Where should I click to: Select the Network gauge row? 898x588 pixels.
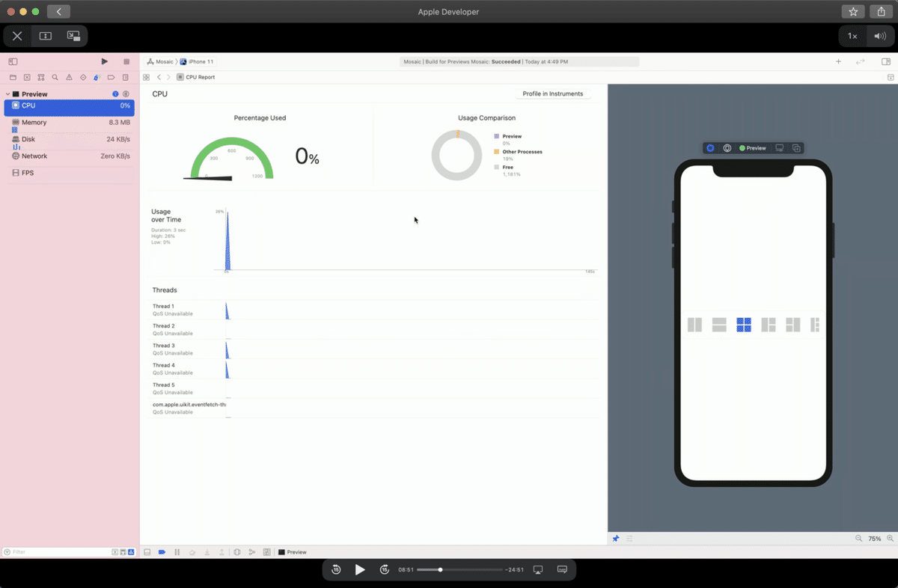point(69,156)
